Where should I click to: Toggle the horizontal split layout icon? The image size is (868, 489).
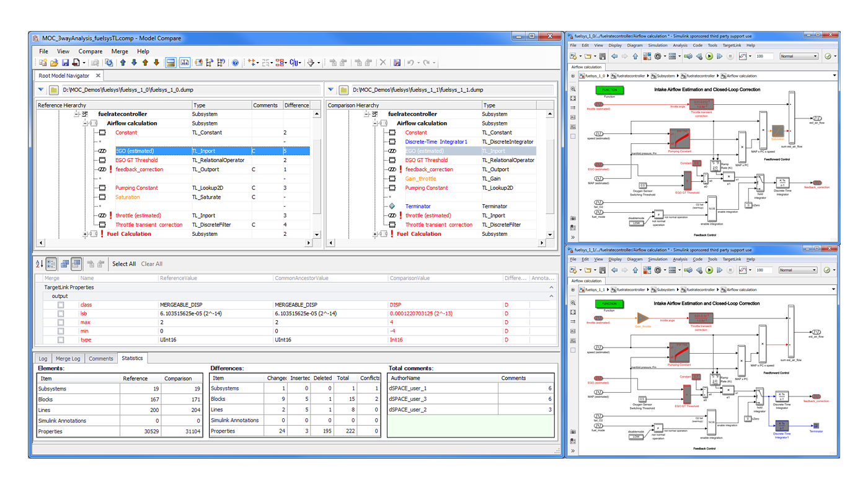point(170,63)
